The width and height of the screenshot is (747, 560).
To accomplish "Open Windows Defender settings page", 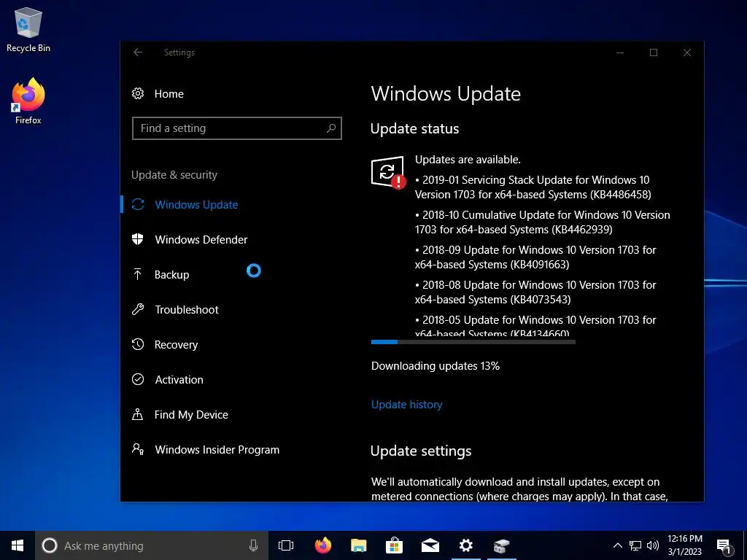I will click(201, 239).
